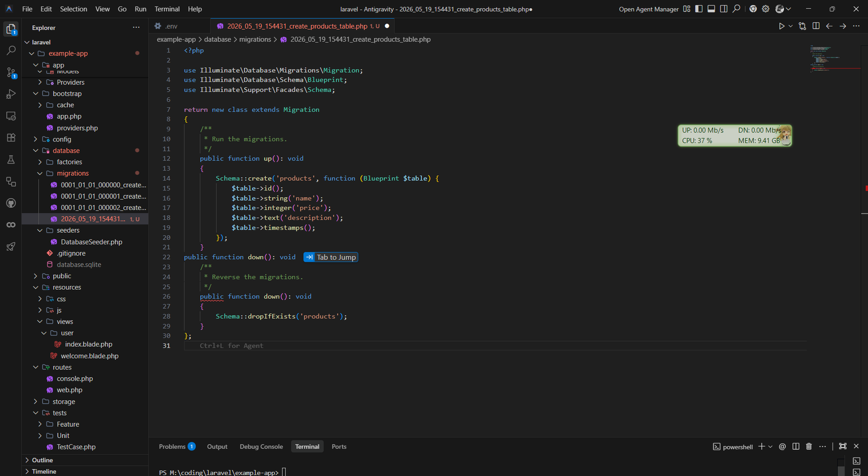Open settings gear in title bar
Viewport: 868px width, 476px height.
click(x=765, y=9)
